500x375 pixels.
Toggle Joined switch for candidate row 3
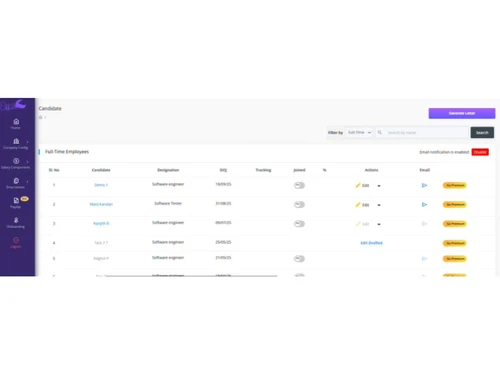point(299,224)
